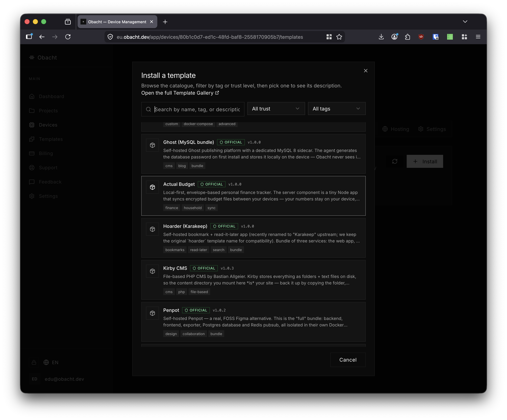Select the Penpot package icon
Viewport: 507px width, 420px height.
[x=152, y=313]
